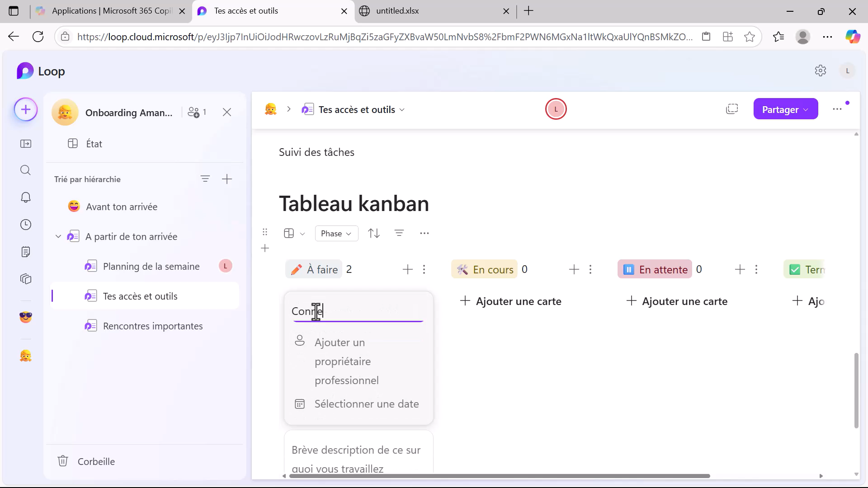Open notifications from the sidebar bell icon
This screenshot has height=488, width=868.
pos(26,197)
